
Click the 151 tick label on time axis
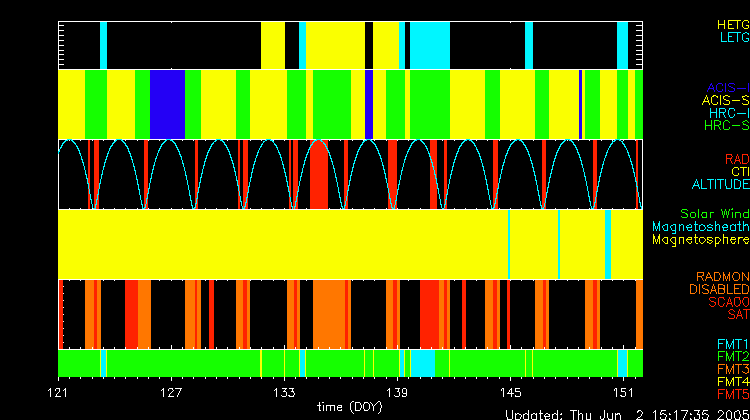point(623,391)
